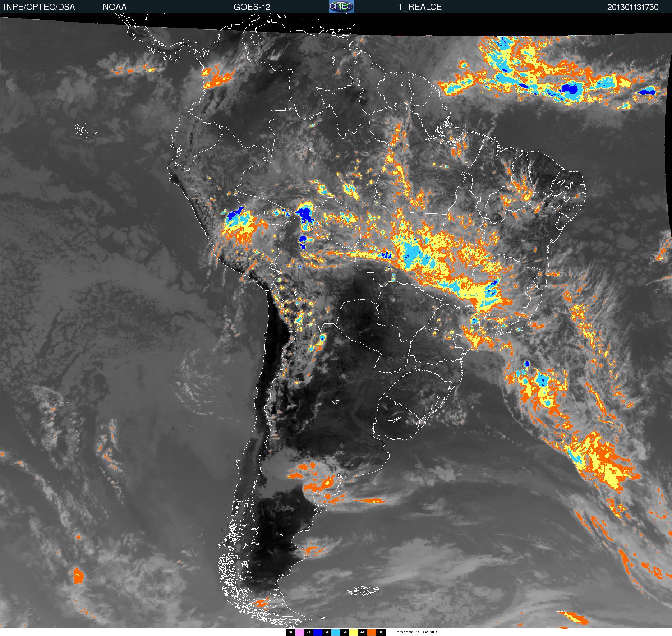Select the -60 legend value

tap(326, 632)
